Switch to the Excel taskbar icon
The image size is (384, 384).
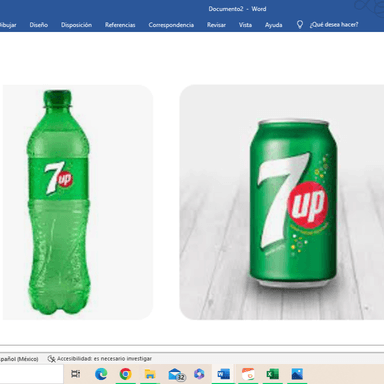click(x=272, y=374)
